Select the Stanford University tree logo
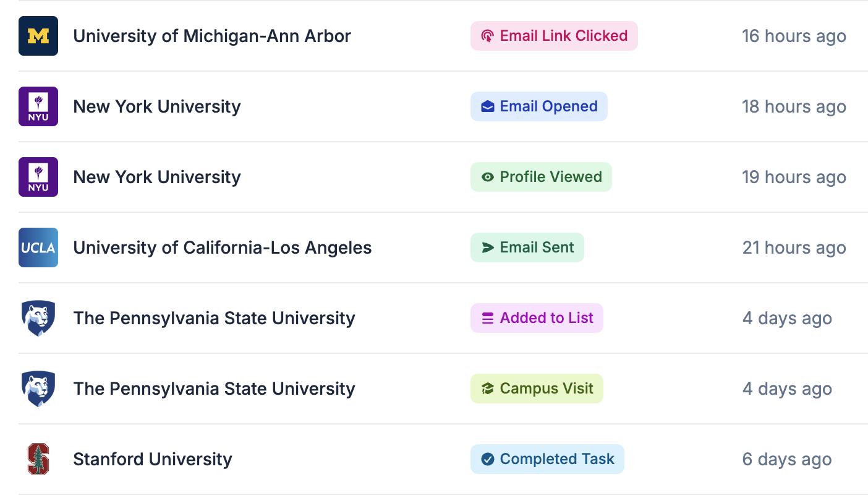Screen dimensions: 868x495 38,459
